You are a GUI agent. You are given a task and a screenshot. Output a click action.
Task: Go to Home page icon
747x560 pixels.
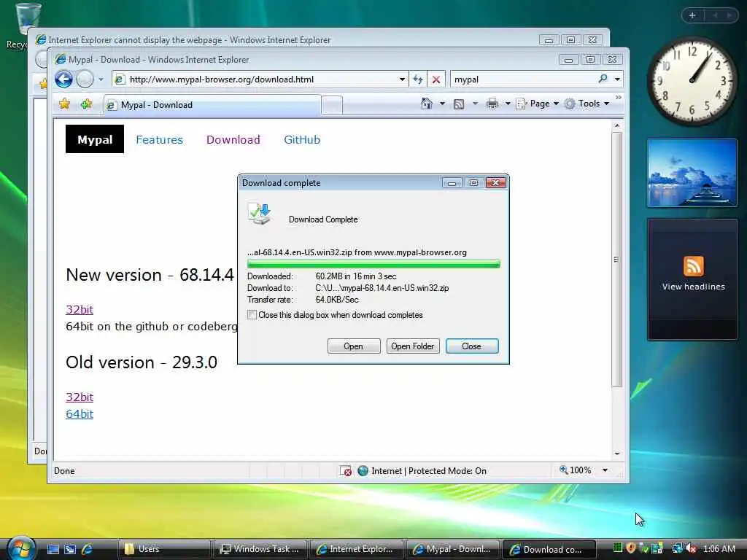click(x=426, y=104)
